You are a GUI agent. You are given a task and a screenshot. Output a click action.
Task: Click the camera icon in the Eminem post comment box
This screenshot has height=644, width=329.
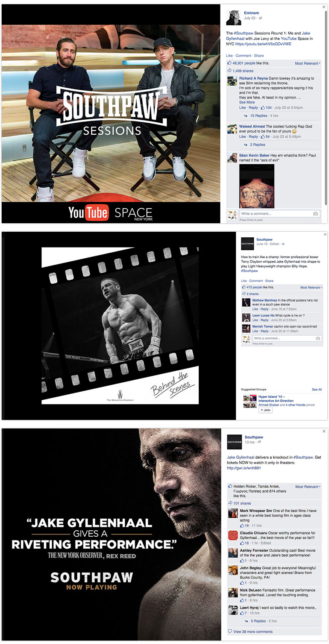pyautogui.click(x=315, y=213)
